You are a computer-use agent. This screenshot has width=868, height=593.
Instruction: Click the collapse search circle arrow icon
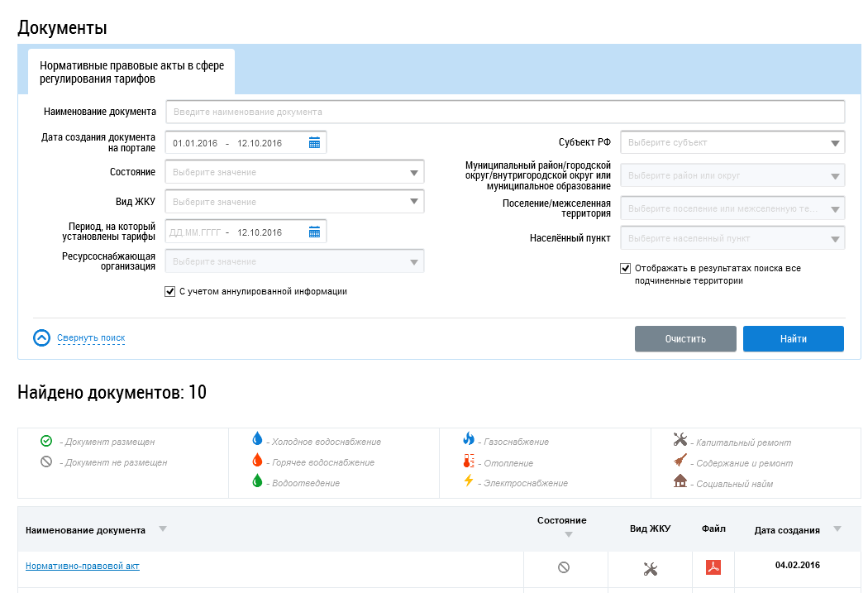click(x=42, y=338)
